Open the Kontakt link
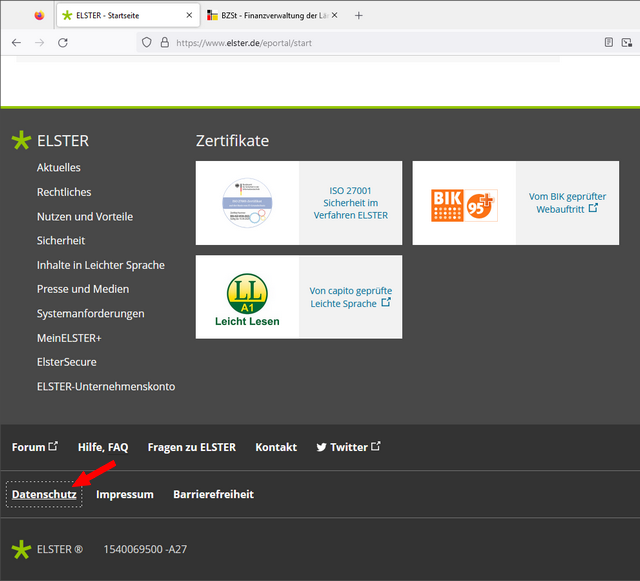This screenshot has height=581, width=640. pos(276,447)
